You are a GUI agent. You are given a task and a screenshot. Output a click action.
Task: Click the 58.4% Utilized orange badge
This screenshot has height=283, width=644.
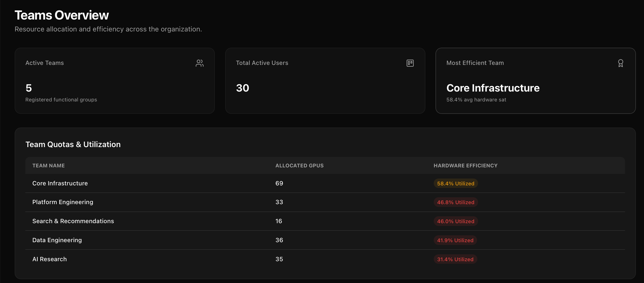[x=456, y=184]
